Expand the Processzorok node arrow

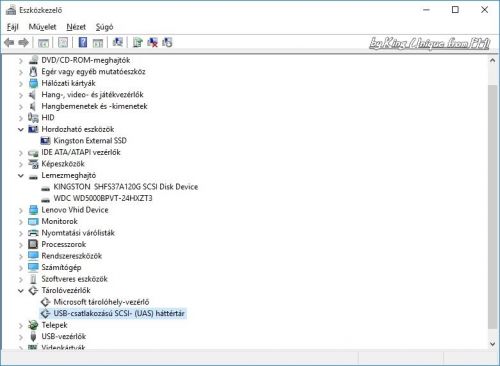[x=21, y=245]
